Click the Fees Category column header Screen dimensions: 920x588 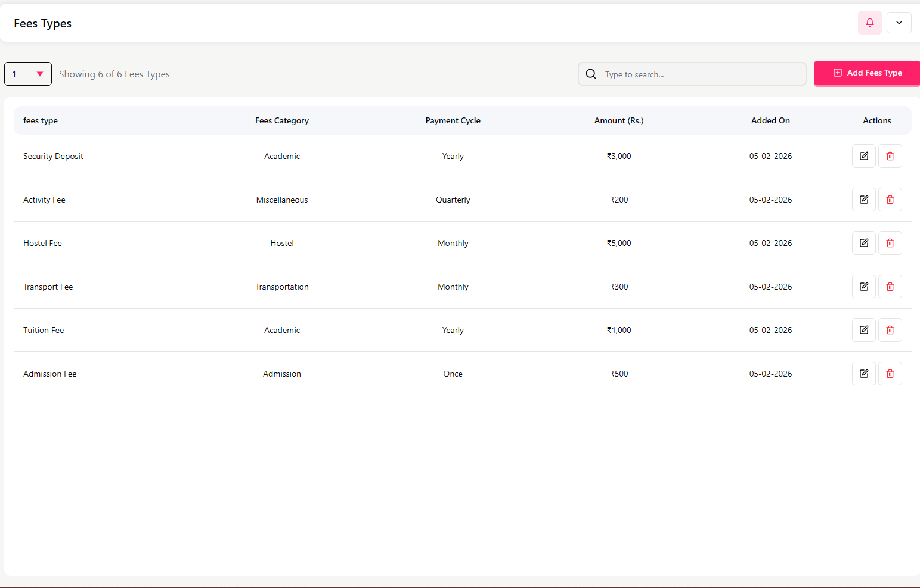pos(281,120)
